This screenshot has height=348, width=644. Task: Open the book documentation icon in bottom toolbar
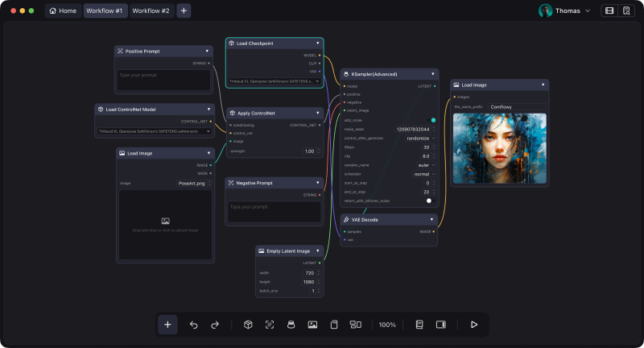click(x=419, y=325)
